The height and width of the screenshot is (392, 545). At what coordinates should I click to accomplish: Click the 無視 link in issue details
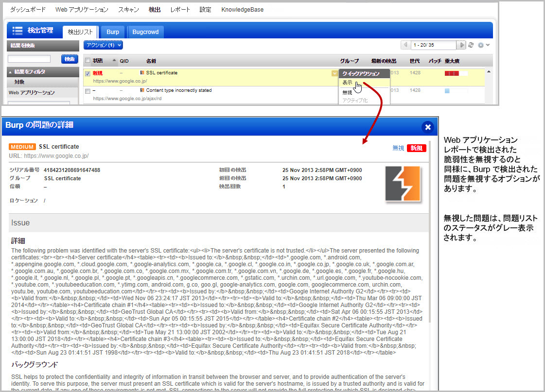pos(398,148)
